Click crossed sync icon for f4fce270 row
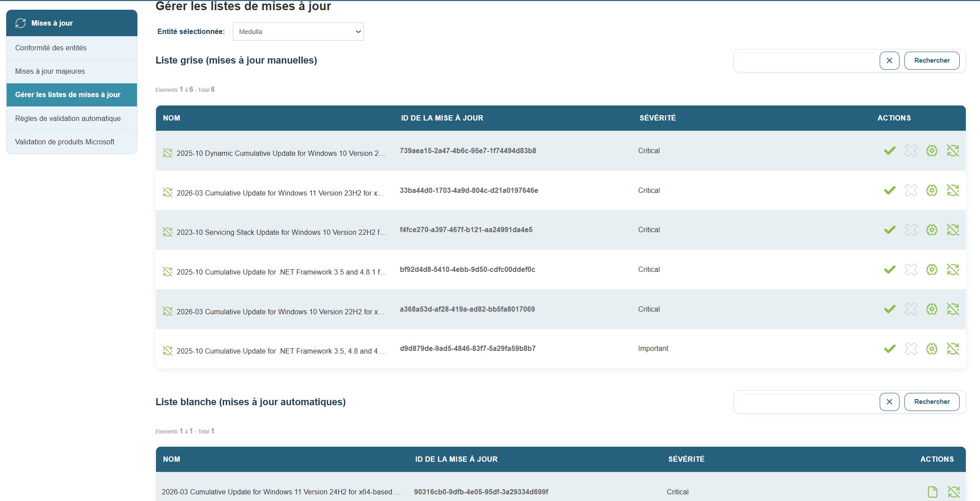This screenshot has width=980, height=501. click(x=953, y=230)
